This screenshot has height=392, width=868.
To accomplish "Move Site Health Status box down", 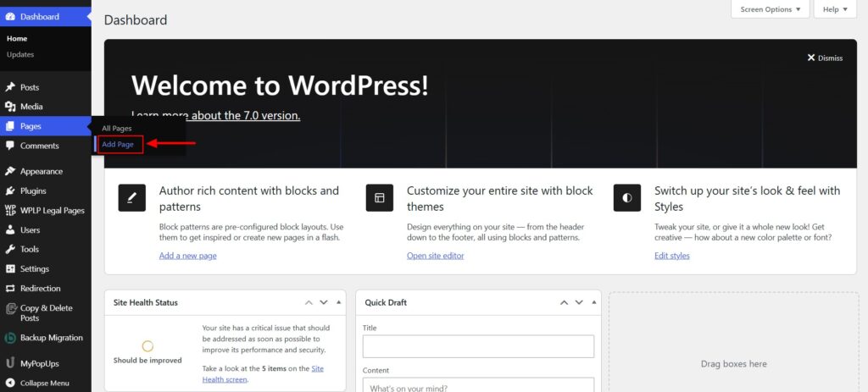I will (x=324, y=302).
